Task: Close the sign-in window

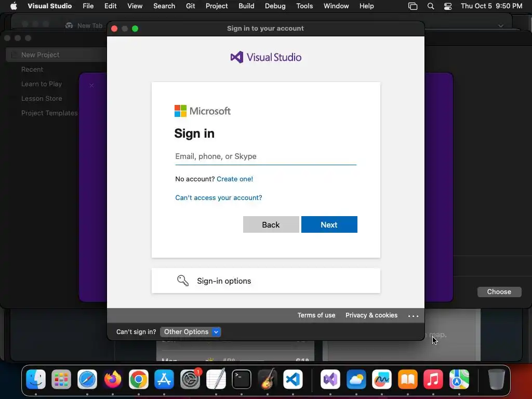Action: tap(114, 29)
